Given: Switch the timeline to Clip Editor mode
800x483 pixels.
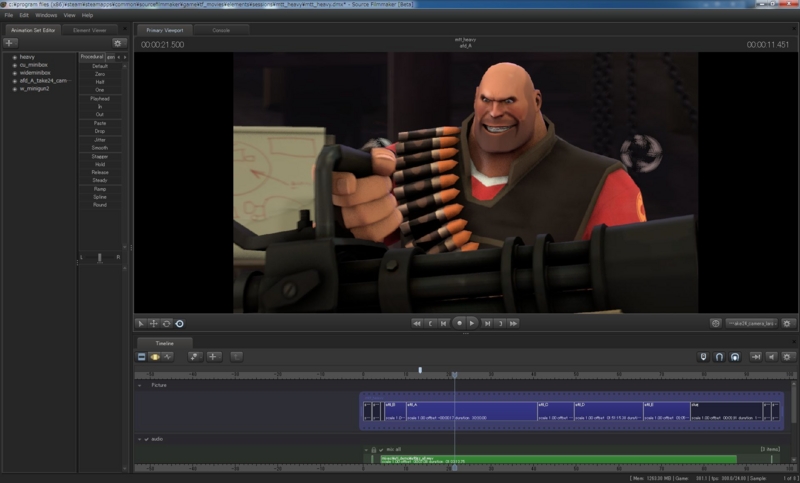Looking at the screenshot, I should coord(142,357).
